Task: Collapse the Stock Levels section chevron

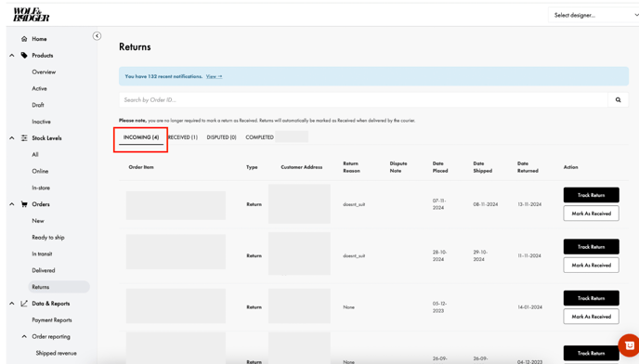Action: coord(12,137)
